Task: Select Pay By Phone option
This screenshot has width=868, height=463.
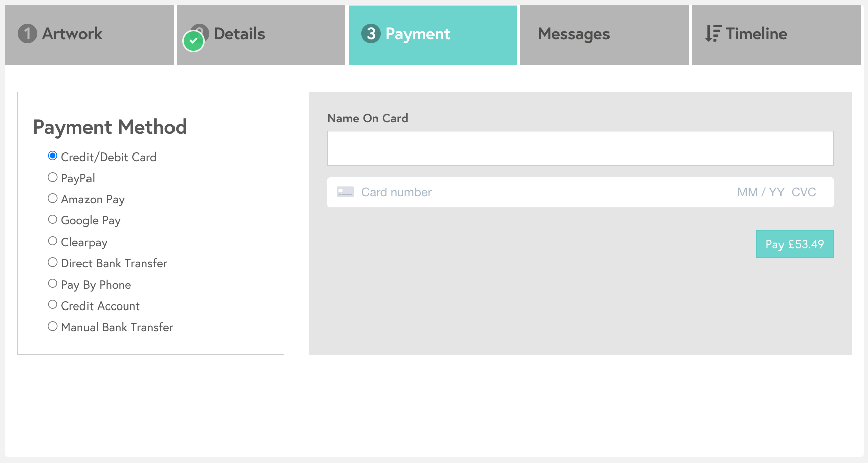Action: click(x=53, y=284)
